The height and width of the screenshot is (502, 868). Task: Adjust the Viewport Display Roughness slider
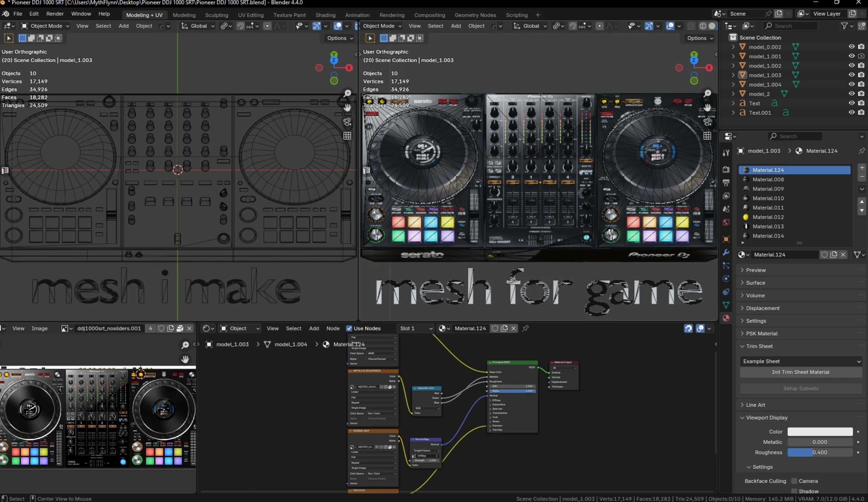(820, 452)
